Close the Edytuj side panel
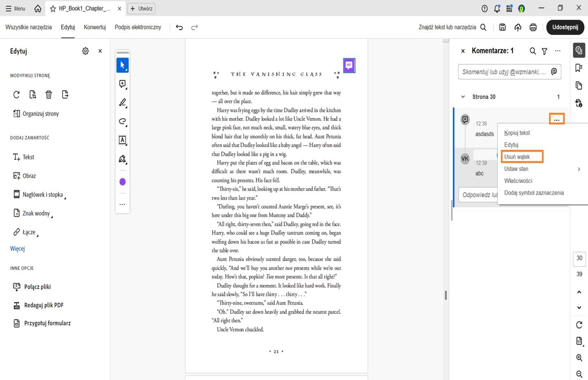 tap(100, 51)
